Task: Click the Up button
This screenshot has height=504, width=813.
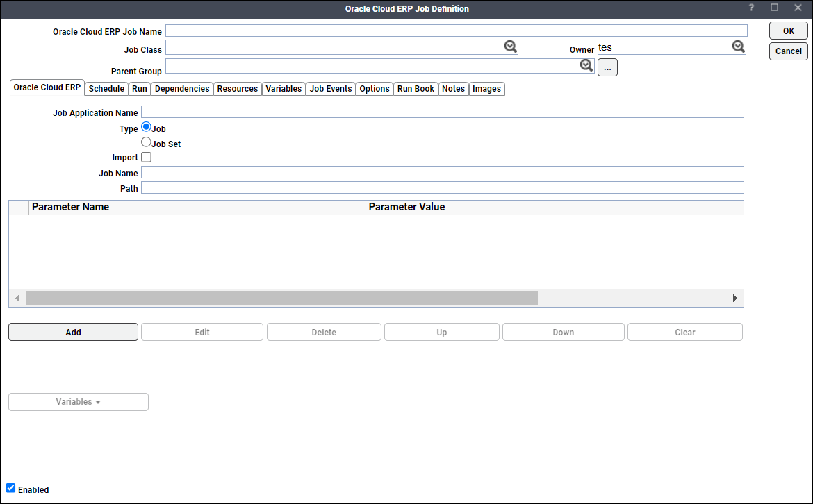Action: pyautogui.click(x=442, y=332)
